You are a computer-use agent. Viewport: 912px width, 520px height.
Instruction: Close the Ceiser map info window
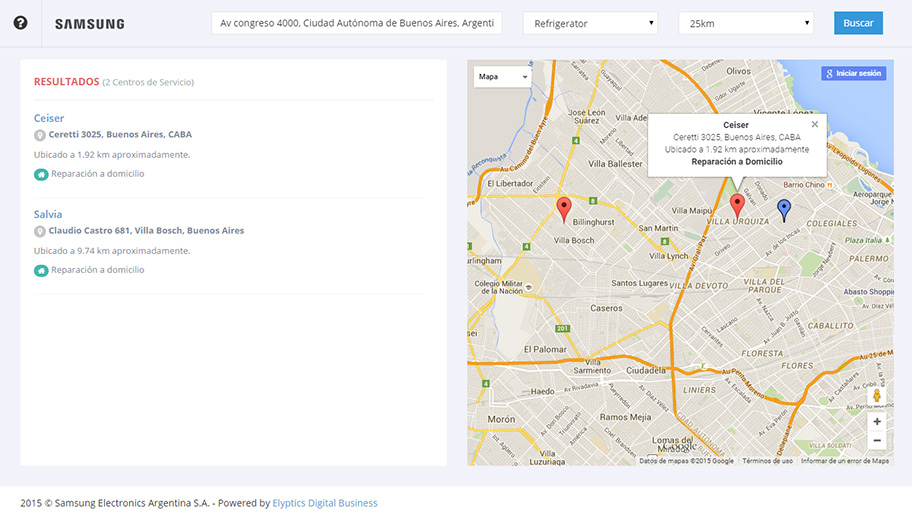(x=814, y=124)
